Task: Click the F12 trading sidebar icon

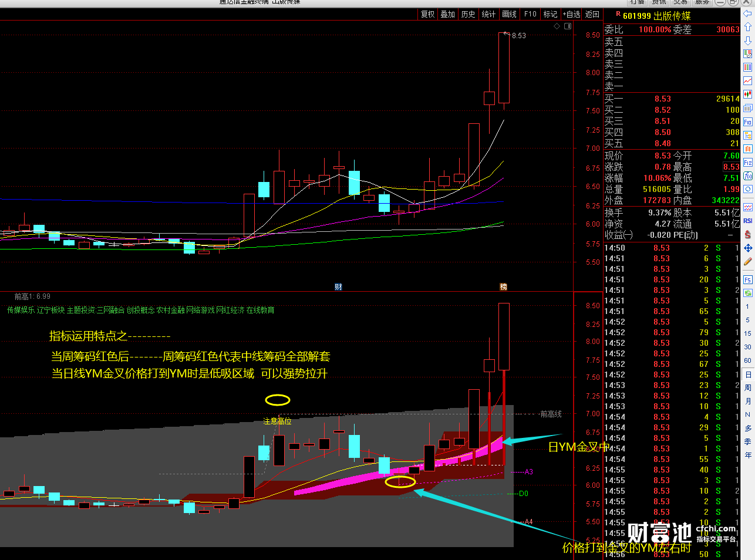Action: click(748, 162)
